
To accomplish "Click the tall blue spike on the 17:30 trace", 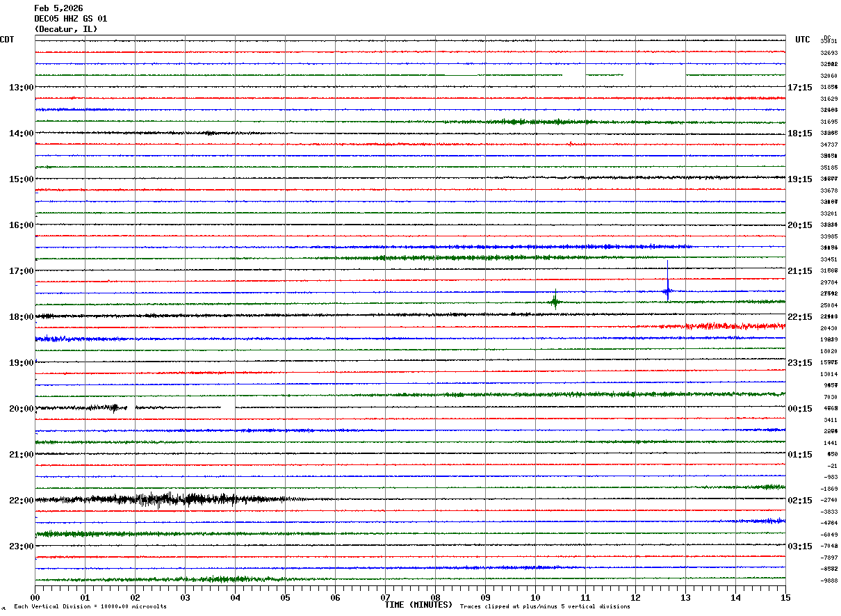I will [667, 282].
